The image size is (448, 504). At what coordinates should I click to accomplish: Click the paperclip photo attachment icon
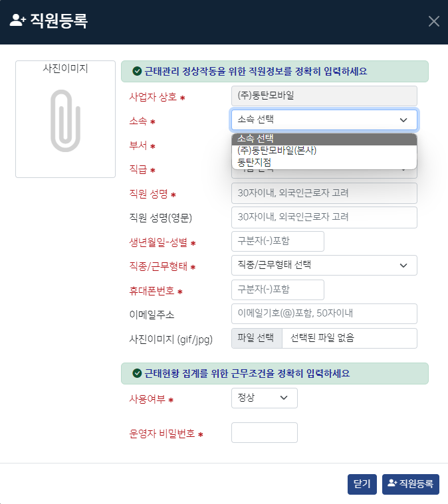coord(65,121)
